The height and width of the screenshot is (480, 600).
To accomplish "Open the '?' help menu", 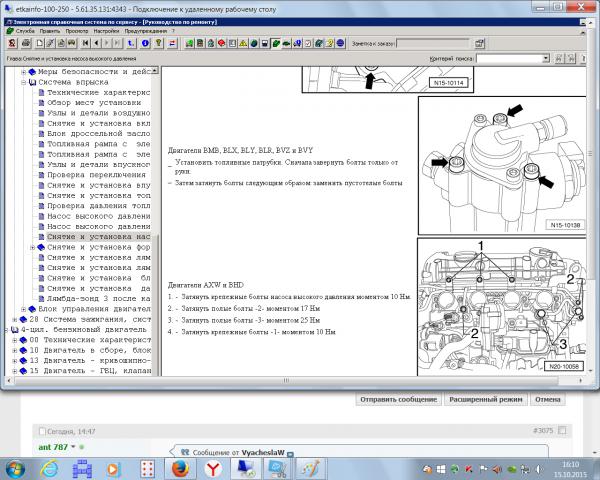I will point(173,31).
